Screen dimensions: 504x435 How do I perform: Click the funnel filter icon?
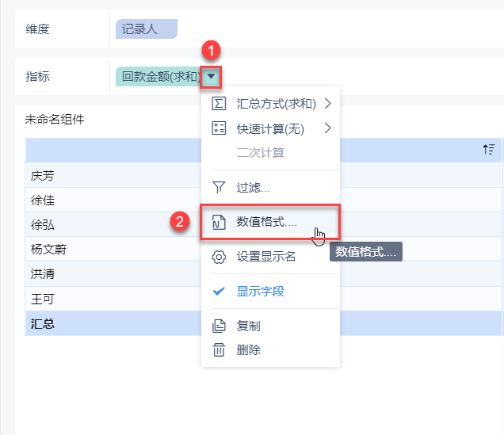pos(220,188)
